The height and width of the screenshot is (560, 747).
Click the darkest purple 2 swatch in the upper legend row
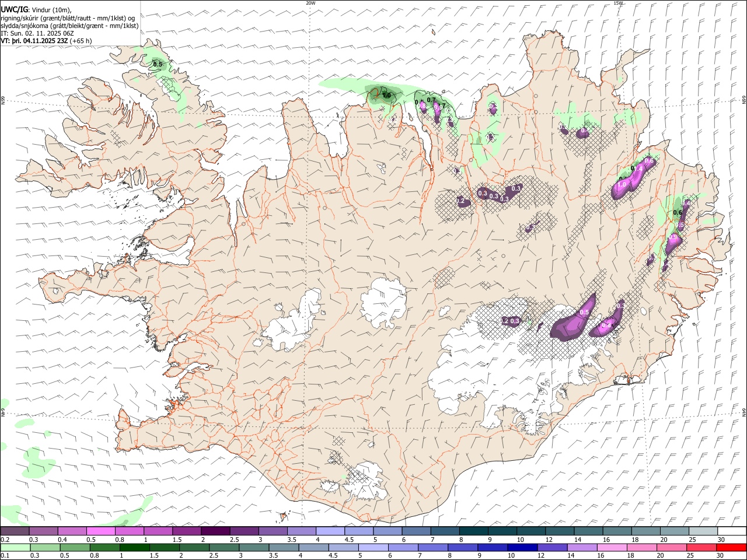coord(215,531)
